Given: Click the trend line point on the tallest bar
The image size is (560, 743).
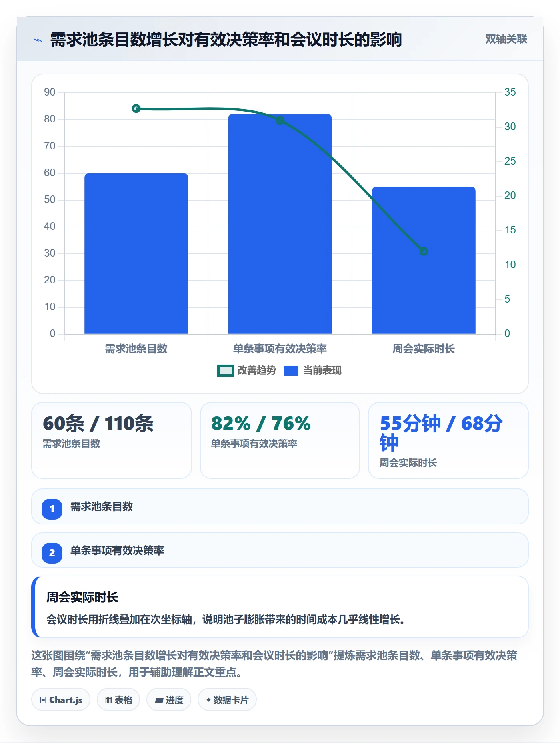Looking at the screenshot, I should click(280, 120).
